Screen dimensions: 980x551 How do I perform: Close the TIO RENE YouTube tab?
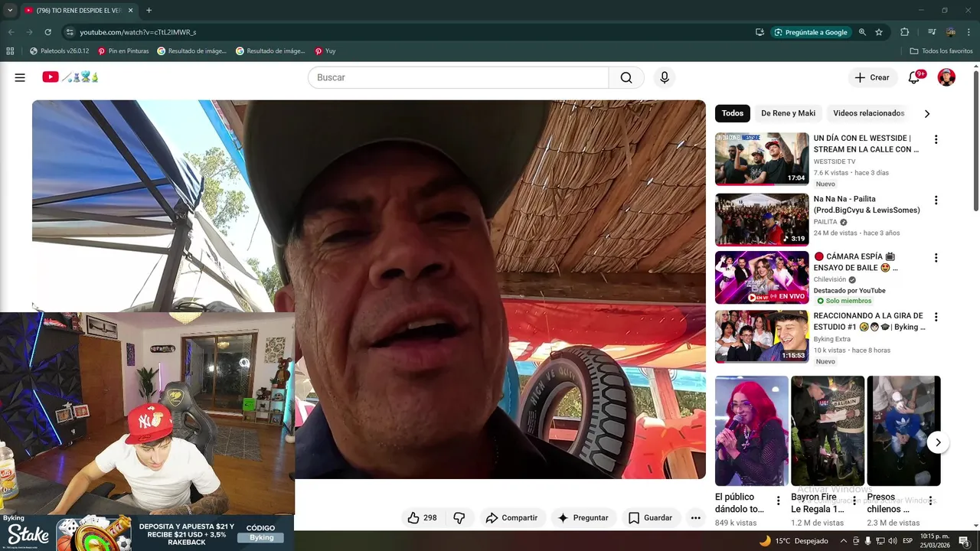click(x=130, y=11)
